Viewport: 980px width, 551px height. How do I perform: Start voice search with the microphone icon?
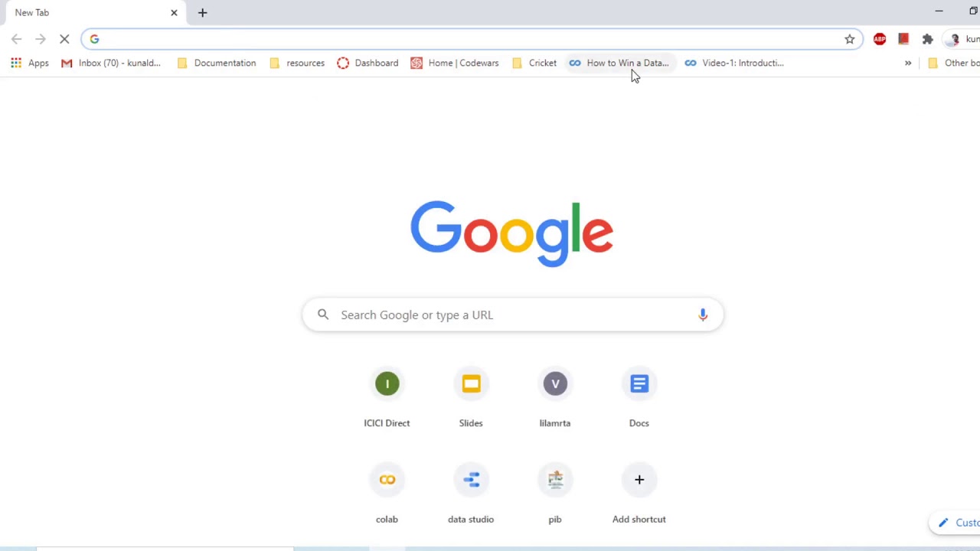pyautogui.click(x=703, y=315)
